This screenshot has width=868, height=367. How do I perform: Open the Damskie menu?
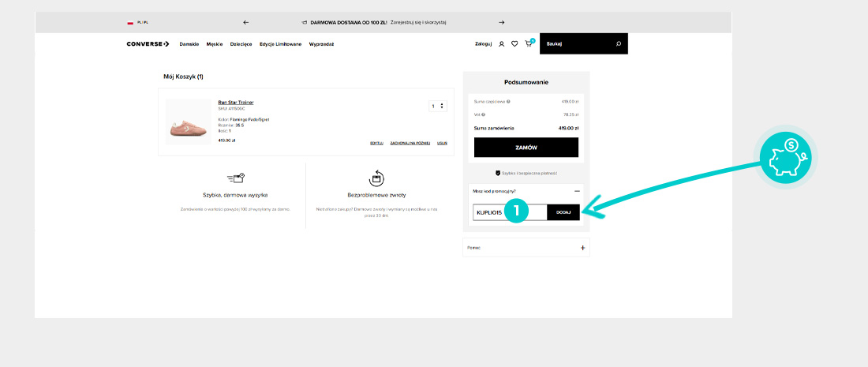tap(189, 44)
